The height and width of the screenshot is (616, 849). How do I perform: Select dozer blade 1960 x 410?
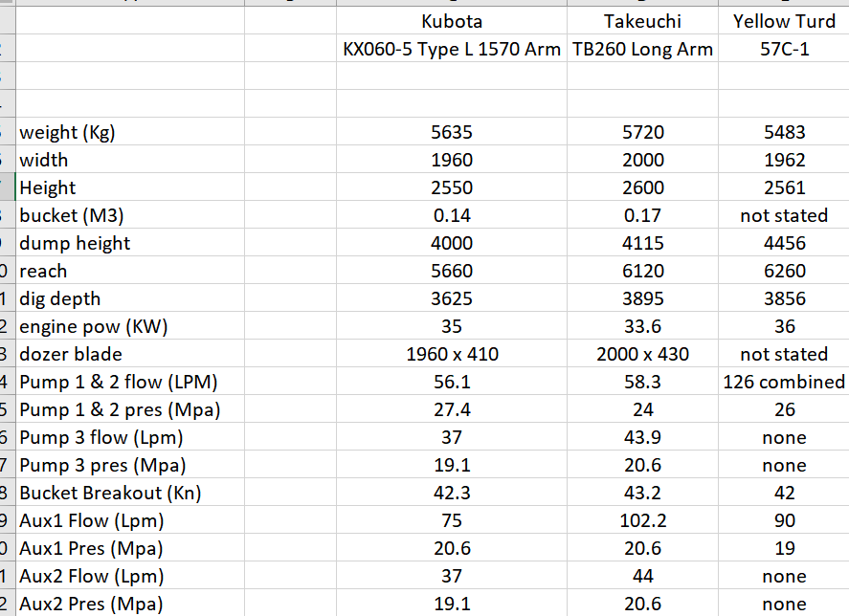pyautogui.click(x=452, y=354)
